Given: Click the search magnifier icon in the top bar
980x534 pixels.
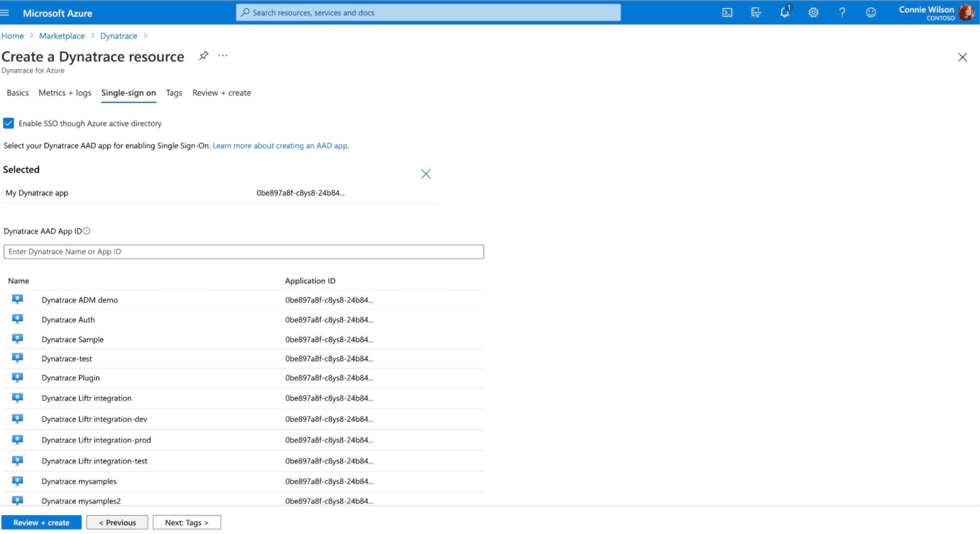Looking at the screenshot, I should pyautogui.click(x=245, y=12).
